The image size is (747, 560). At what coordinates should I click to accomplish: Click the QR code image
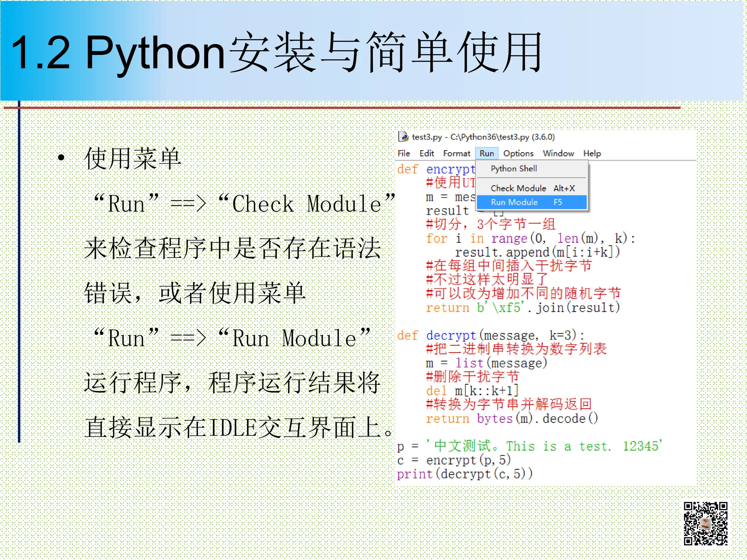point(705,523)
